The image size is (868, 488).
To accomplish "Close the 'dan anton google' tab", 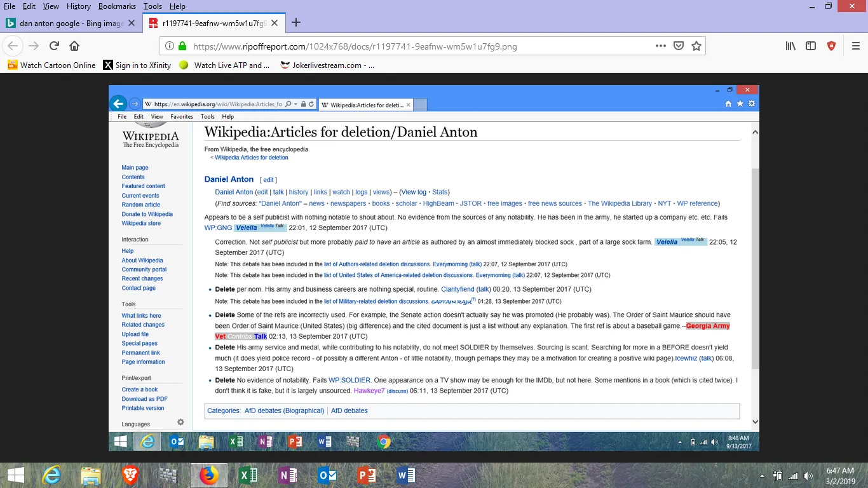I will click(x=132, y=23).
